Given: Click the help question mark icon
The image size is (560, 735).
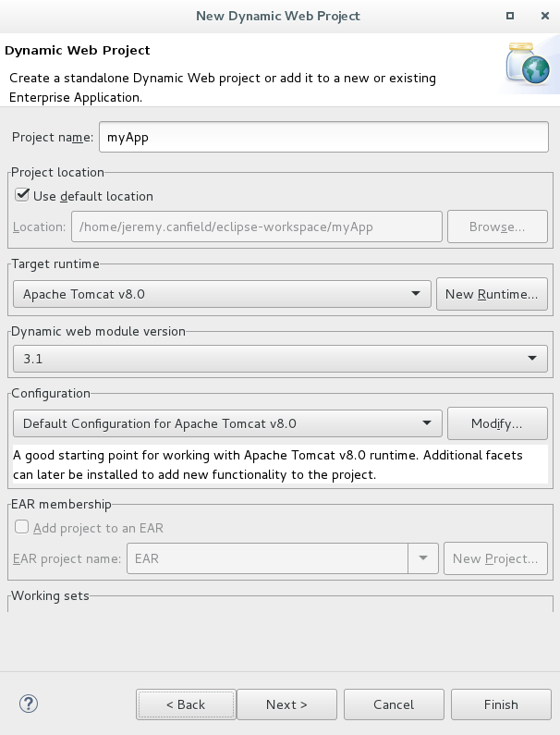Looking at the screenshot, I should click(x=29, y=704).
